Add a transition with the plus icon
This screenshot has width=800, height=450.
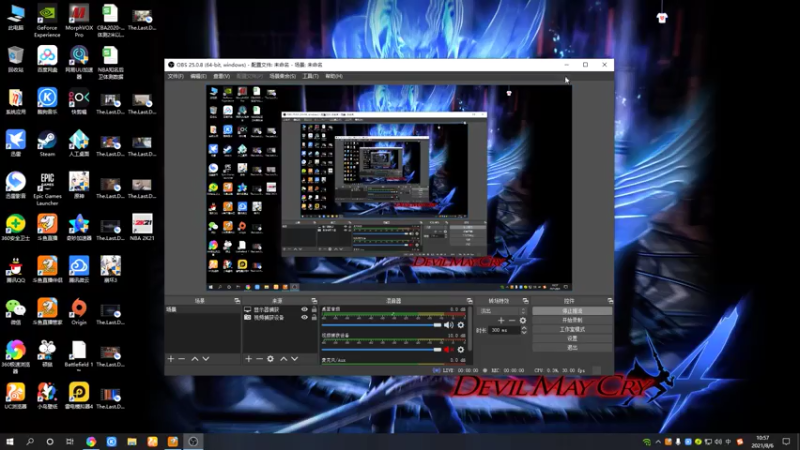pyautogui.click(x=501, y=320)
